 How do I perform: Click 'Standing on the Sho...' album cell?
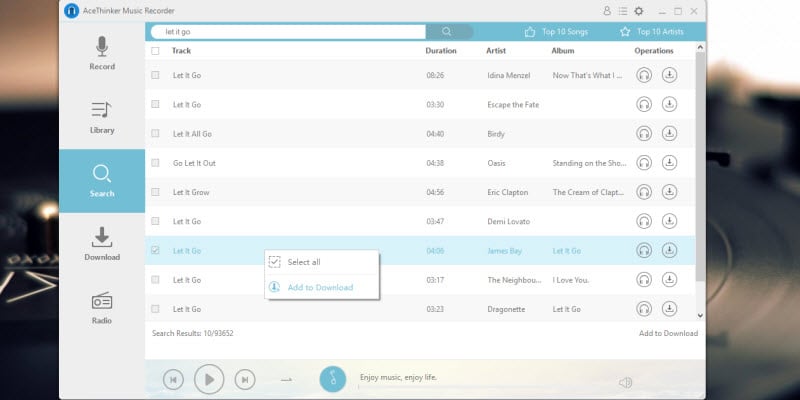point(589,163)
